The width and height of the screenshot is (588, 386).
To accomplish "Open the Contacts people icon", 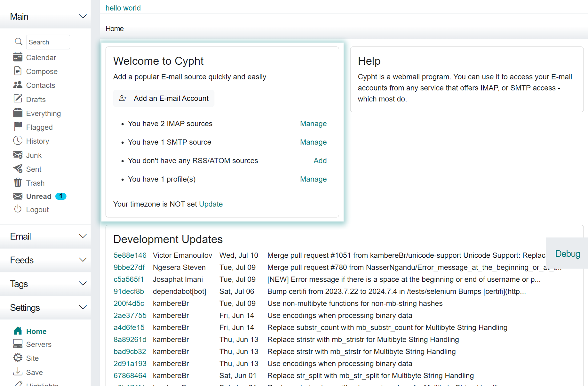I will coord(18,85).
